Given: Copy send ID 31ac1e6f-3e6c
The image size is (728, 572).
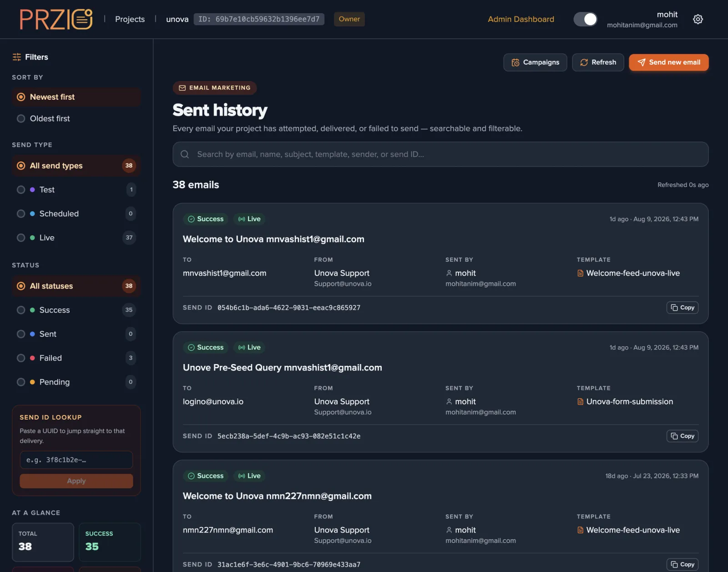Looking at the screenshot, I should click(682, 564).
